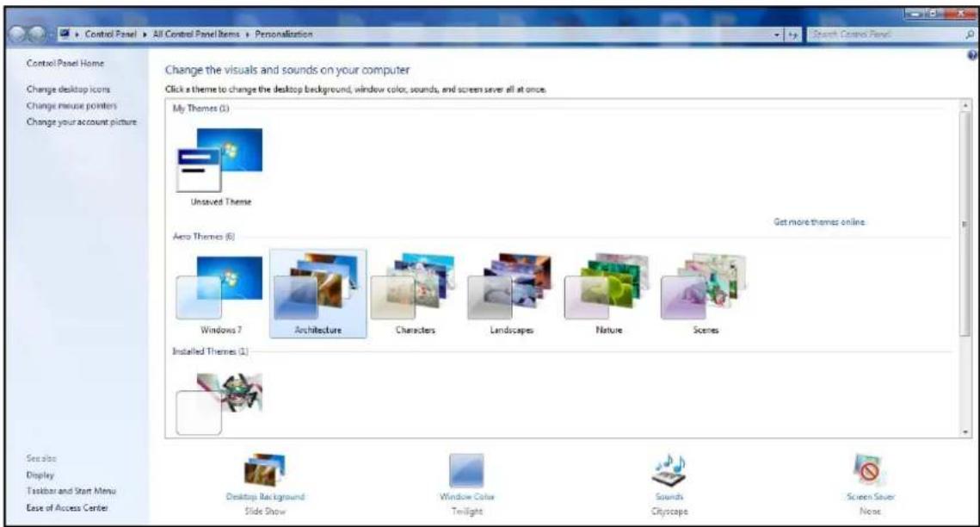Go to Control Panel breadcrumb

coord(111,34)
